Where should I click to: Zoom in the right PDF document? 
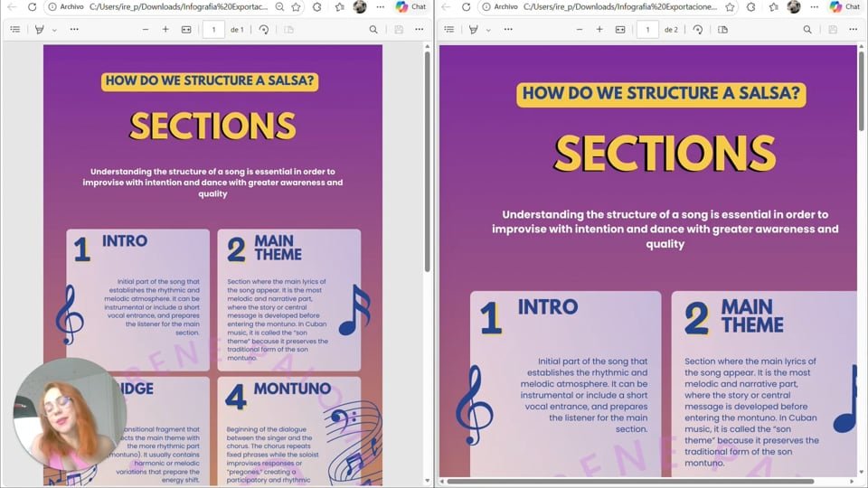599,29
